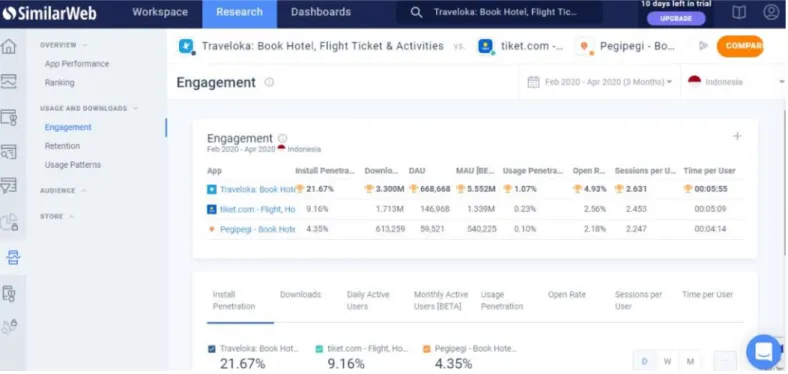Select weekly W granularity
This screenshot has width=788, height=374.
(667, 361)
